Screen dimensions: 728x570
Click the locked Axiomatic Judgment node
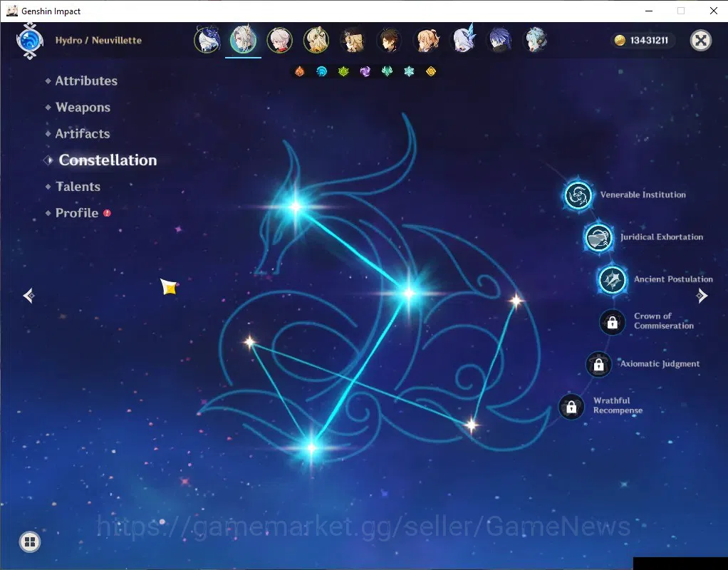coord(598,365)
